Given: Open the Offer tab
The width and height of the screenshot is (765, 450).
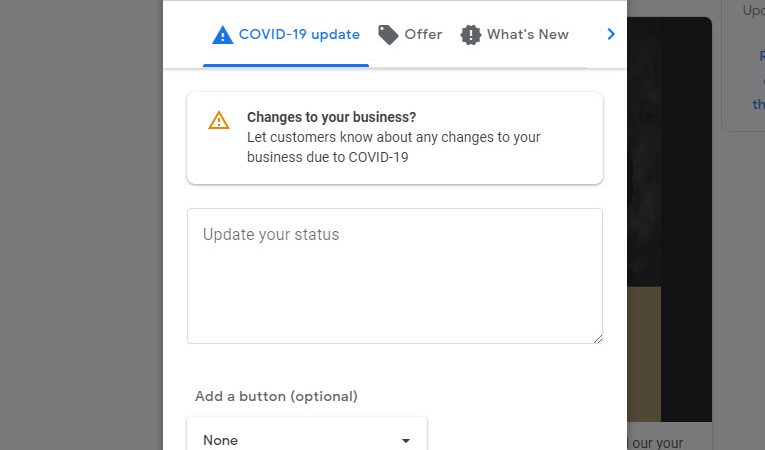Looking at the screenshot, I should pos(423,35).
